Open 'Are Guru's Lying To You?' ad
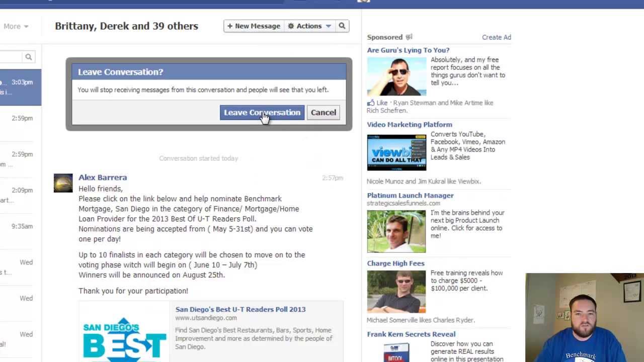 tap(408, 50)
